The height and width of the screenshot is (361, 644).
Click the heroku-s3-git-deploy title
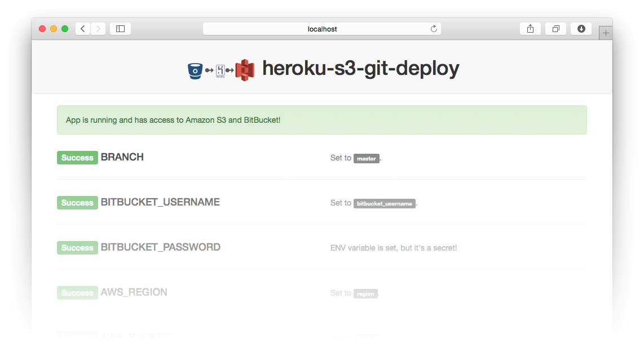[x=360, y=69]
